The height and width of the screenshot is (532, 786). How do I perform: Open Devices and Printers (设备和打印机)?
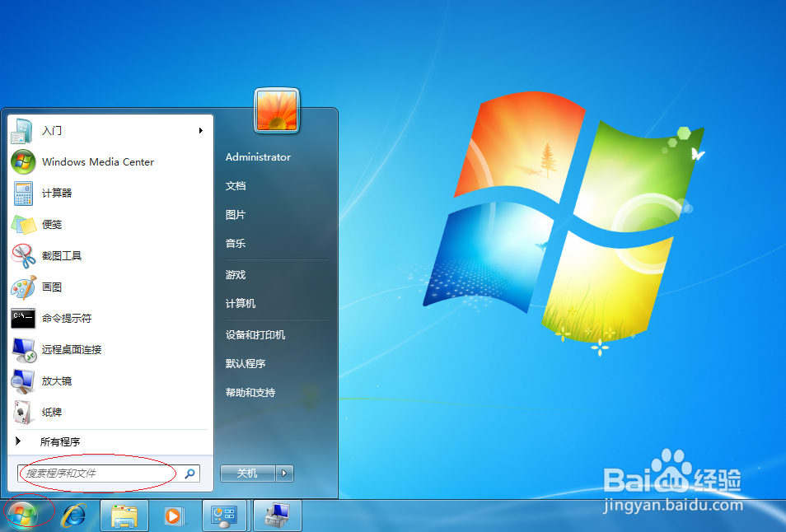(255, 334)
